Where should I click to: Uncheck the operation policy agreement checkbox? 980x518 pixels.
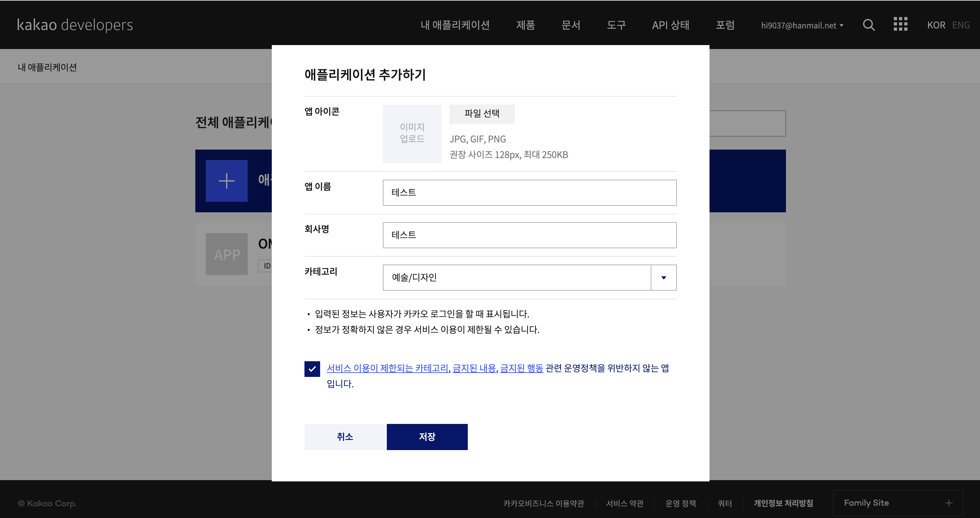(312, 368)
